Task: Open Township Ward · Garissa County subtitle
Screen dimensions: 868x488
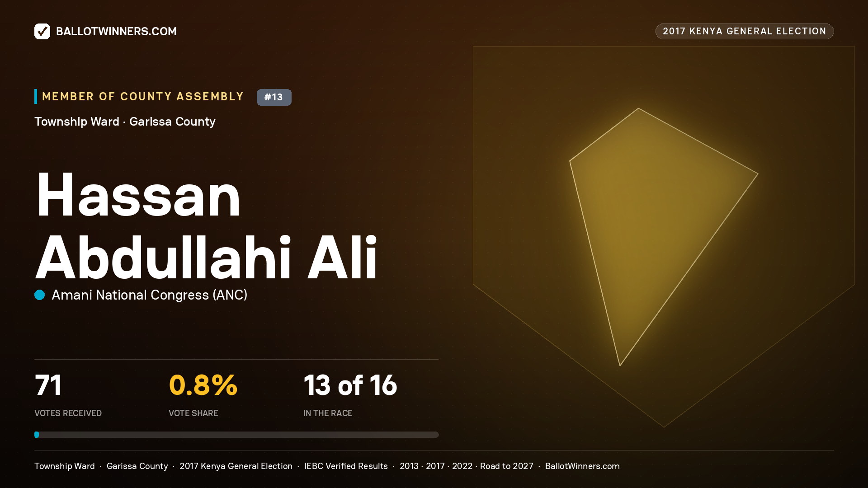Action: (125, 122)
